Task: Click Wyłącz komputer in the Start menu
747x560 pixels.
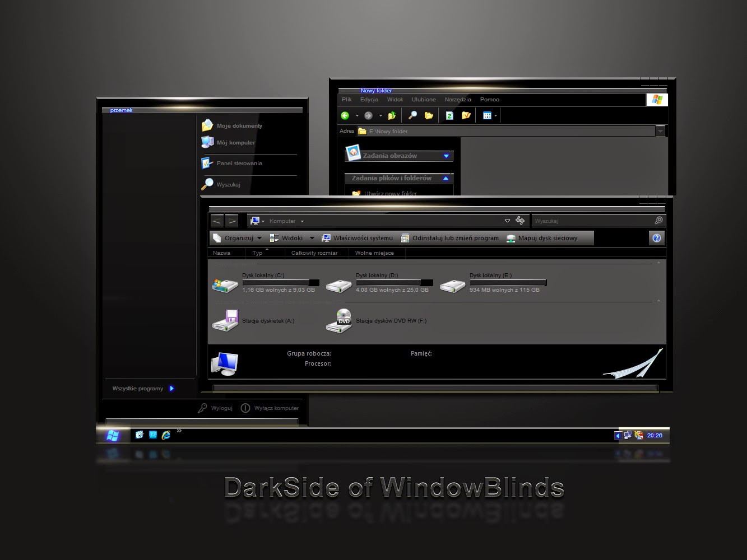Action: (270, 408)
